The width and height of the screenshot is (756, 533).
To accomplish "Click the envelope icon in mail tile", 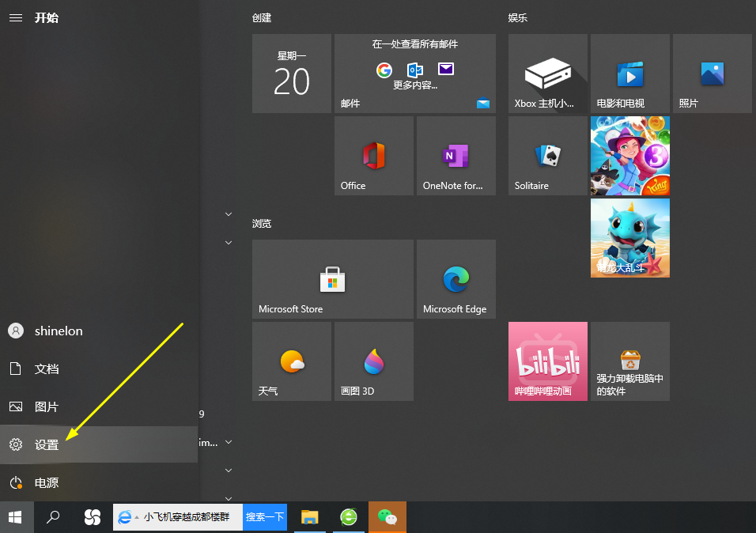I will 446,69.
